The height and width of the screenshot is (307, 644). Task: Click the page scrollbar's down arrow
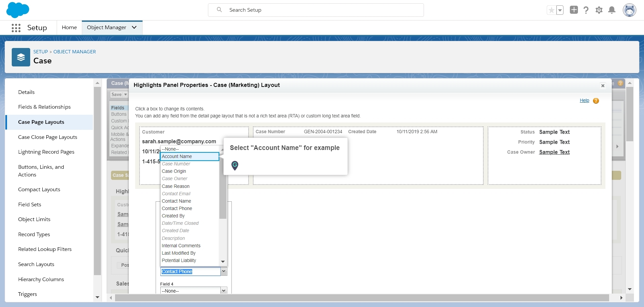pos(630,289)
